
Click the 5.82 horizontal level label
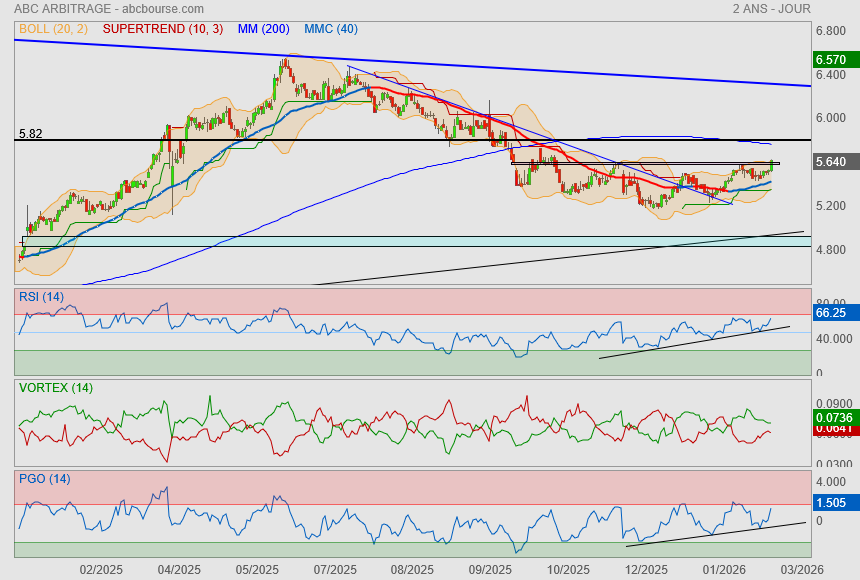(30, 133)
